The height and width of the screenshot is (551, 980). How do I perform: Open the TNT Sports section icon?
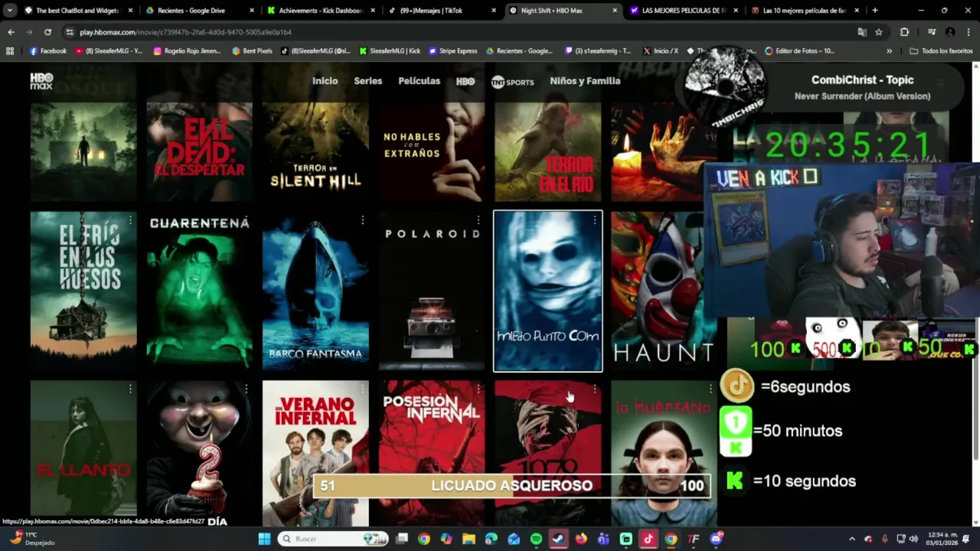click(512, 81)
